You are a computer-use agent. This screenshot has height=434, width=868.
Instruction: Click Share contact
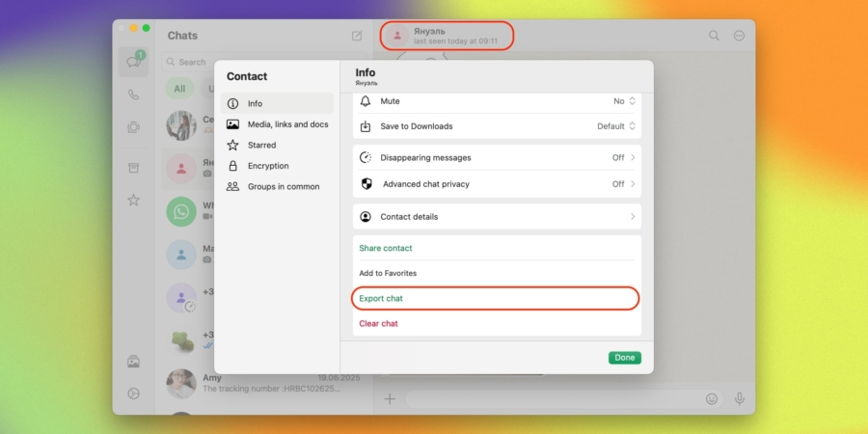click(x=386, y=248)
